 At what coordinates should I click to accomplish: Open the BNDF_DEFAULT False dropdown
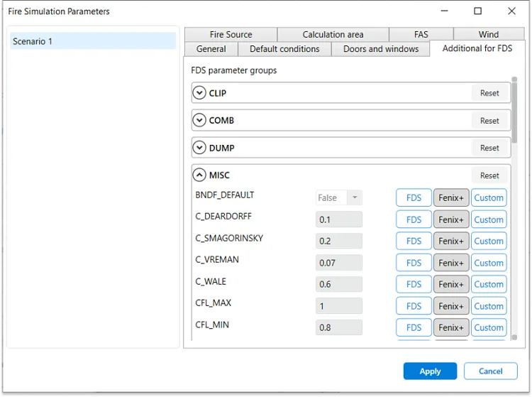click(338, 197)
